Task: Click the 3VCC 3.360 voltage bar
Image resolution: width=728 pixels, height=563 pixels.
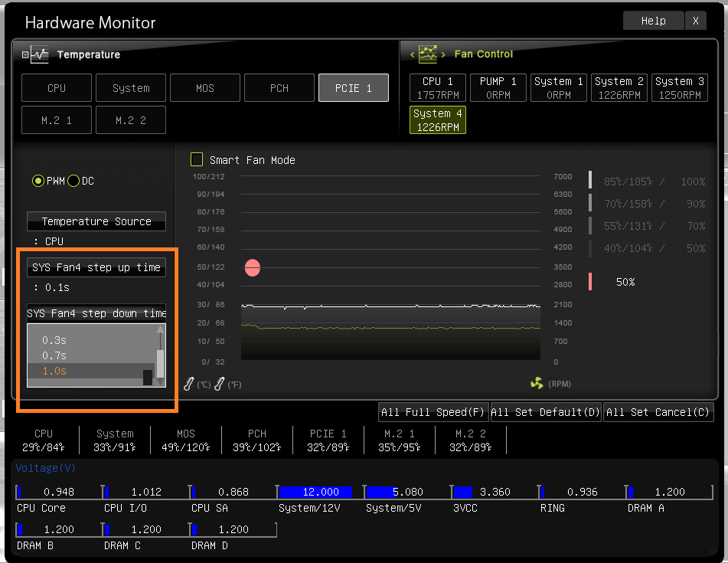Action: pos(495,492)
